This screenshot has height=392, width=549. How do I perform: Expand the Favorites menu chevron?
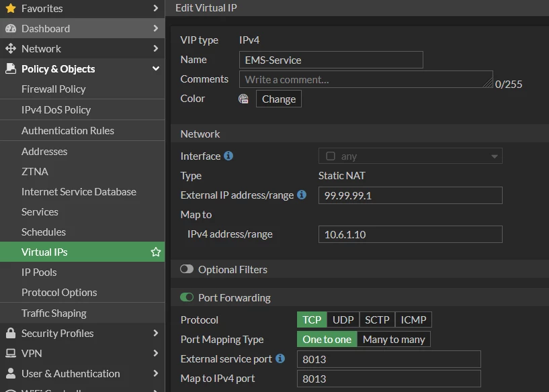coord(156,8)
